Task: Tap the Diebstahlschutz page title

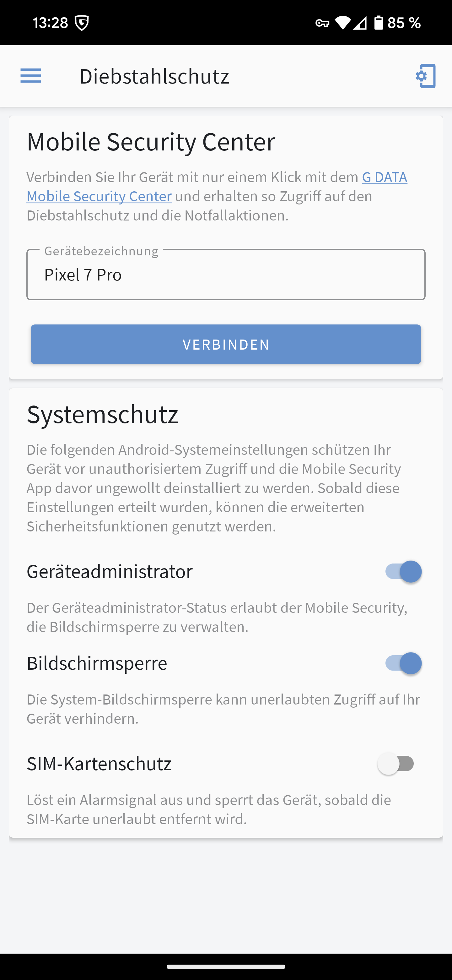Action: pos(154,76)
